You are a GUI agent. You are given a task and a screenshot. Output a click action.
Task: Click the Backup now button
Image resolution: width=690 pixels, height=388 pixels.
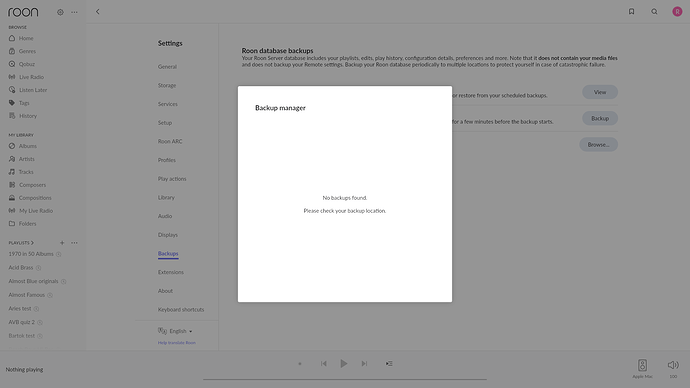[600, 118]
